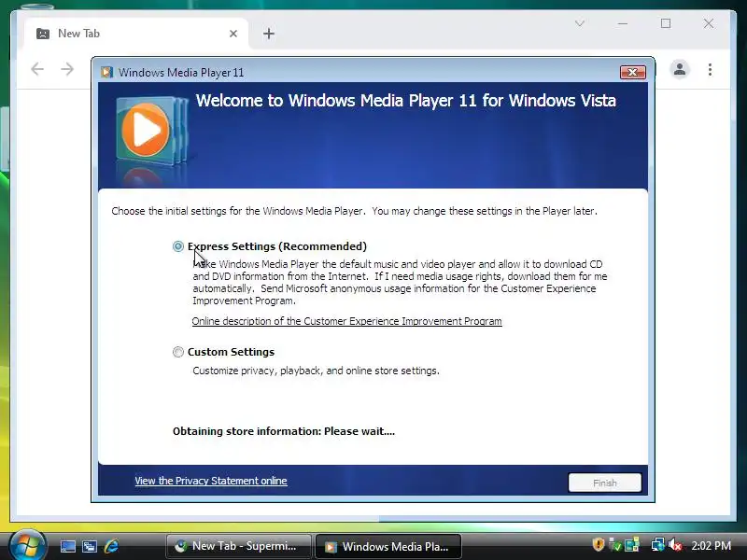The height and width of the screenshot is (560, 747).
Task: Select the New Tab browser tab
Action: pyautogui.click(x=136, y=34)
